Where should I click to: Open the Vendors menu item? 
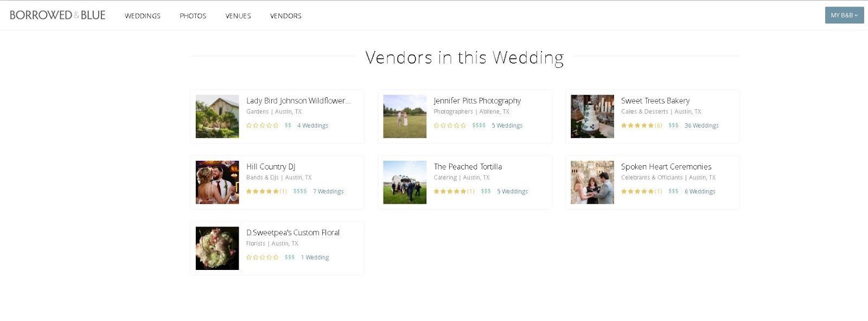pyautogui.click(x=285, y=16)
